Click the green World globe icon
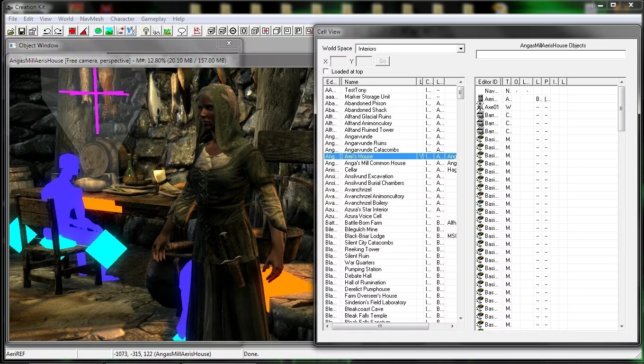Screen dimensions: 644x364 [x=98, y=31]
